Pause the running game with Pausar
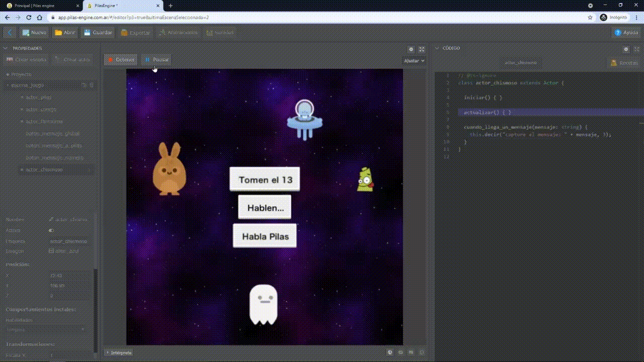Screen dimensions: 644x362 (x=156, y=60)
